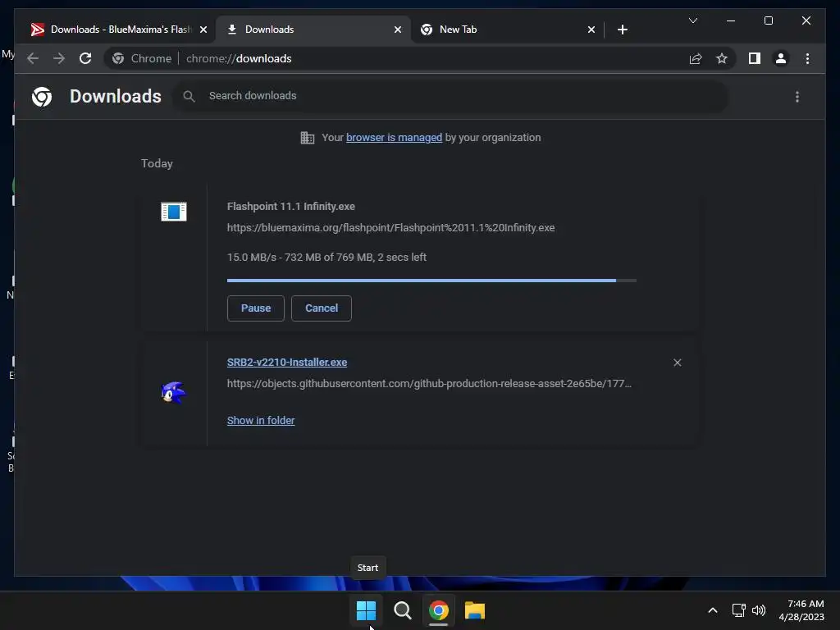840x630 pixels.
Task: Open Windows taskbar Search
Action: 402,610
